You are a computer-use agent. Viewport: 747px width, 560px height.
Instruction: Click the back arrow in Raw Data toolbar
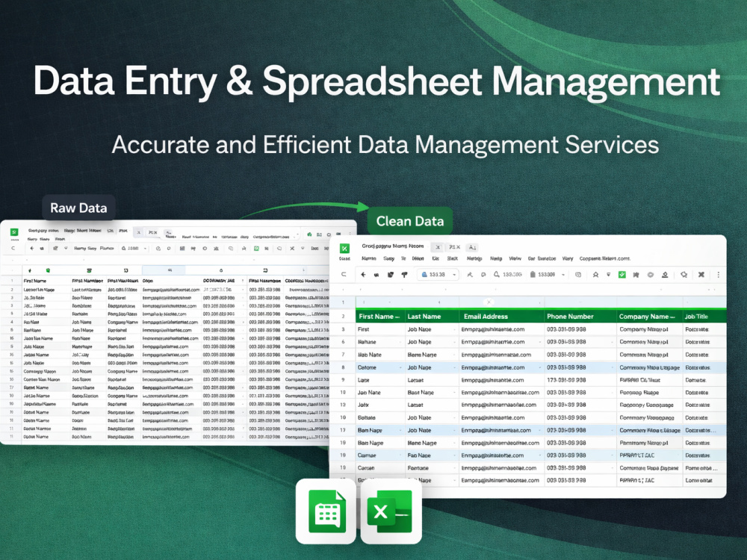tap(32, 248)
